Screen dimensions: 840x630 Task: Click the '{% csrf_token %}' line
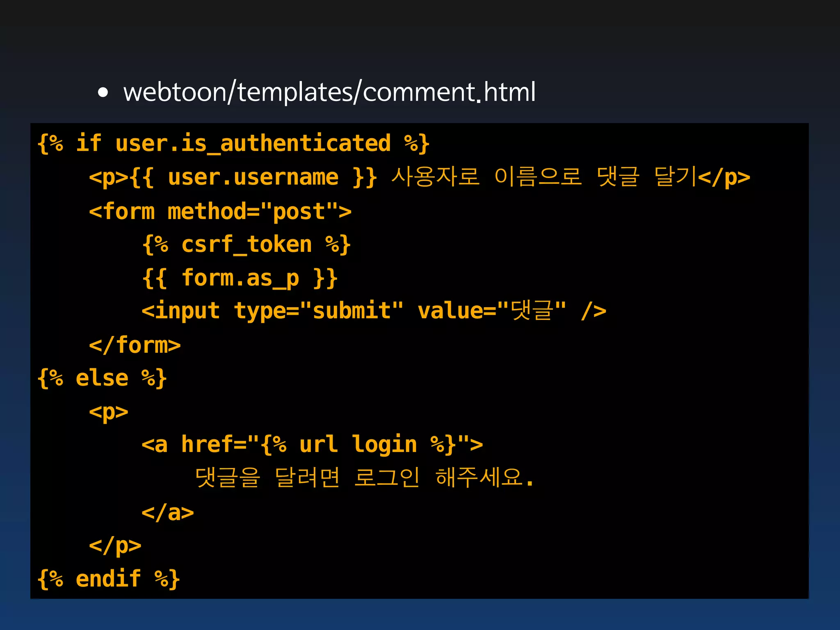pos(246,244)
